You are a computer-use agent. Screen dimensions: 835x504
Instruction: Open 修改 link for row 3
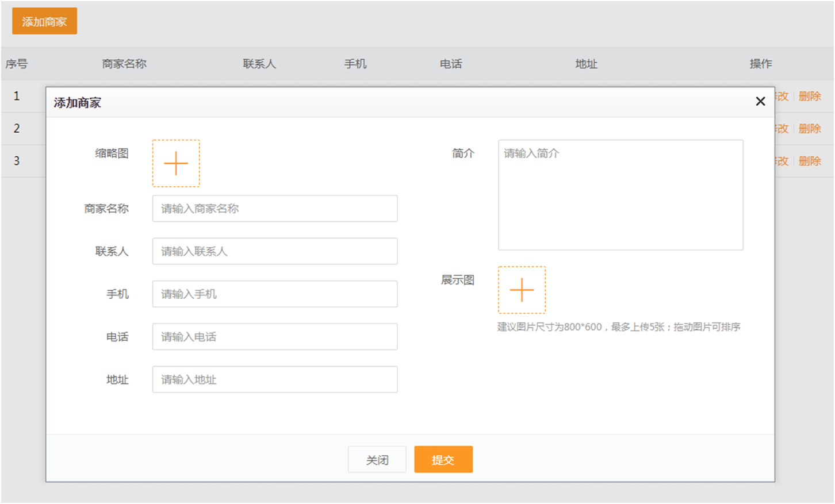(x=782, y=161)
